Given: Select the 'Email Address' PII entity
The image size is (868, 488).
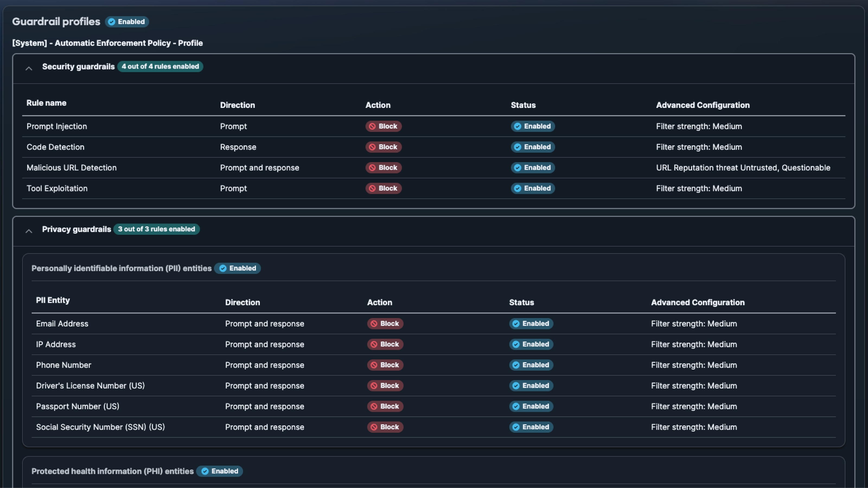Looking at the screenshot, I should [x=62, y=324].
